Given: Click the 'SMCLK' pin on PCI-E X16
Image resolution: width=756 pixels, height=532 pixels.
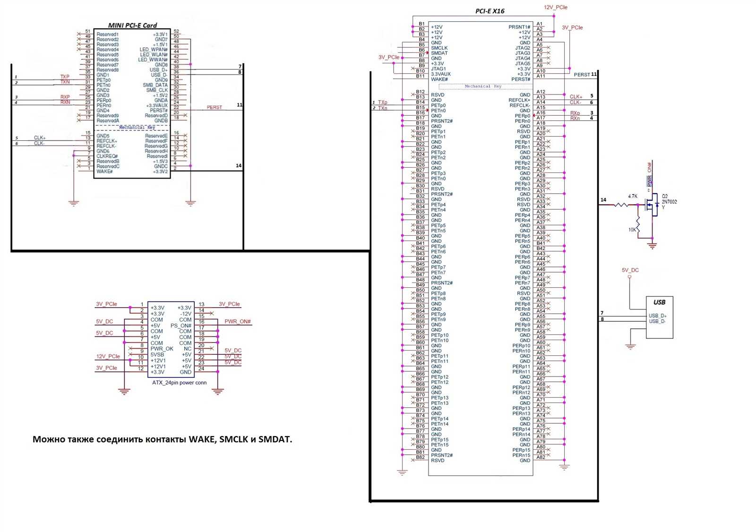Looking at the screenshot, I should [439, 48].
